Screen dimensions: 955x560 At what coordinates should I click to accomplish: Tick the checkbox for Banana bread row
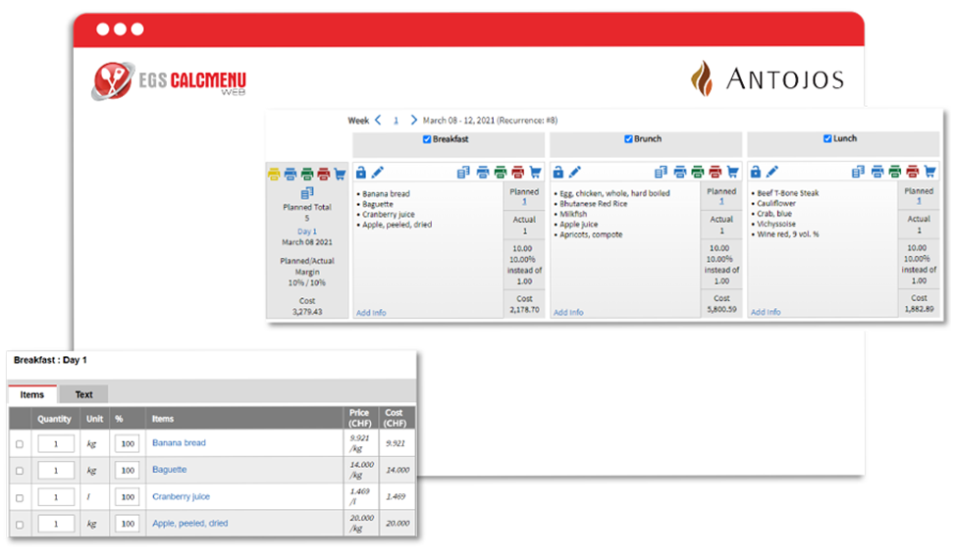coord(20,444)
